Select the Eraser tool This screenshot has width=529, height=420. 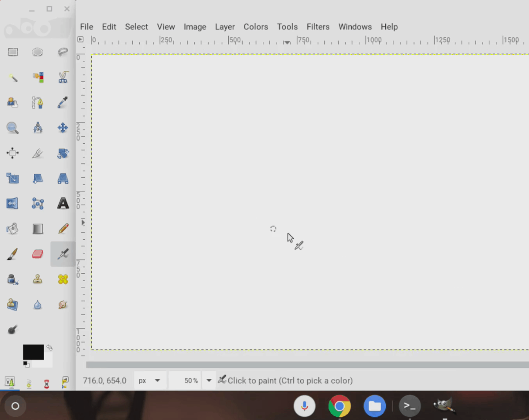37,254
